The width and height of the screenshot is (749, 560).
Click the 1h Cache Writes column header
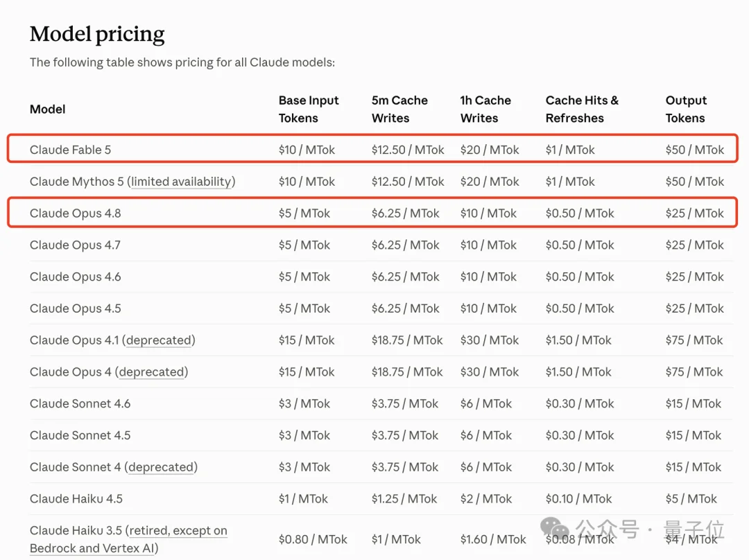[485, 110]
